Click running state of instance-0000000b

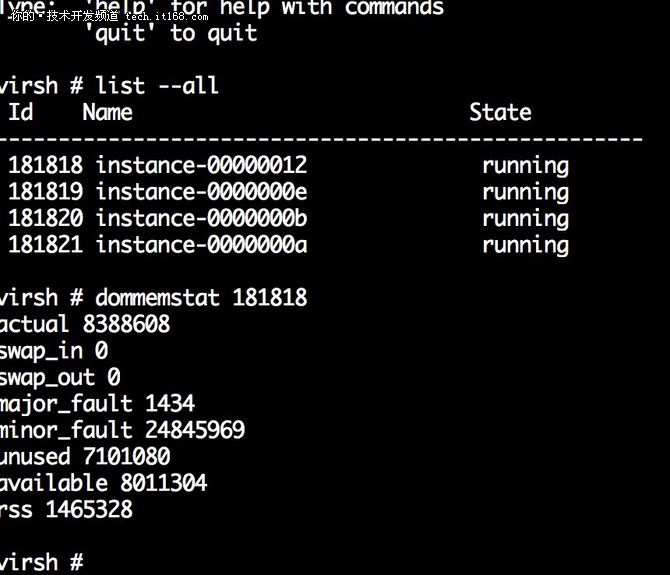(x=526, y=220)
